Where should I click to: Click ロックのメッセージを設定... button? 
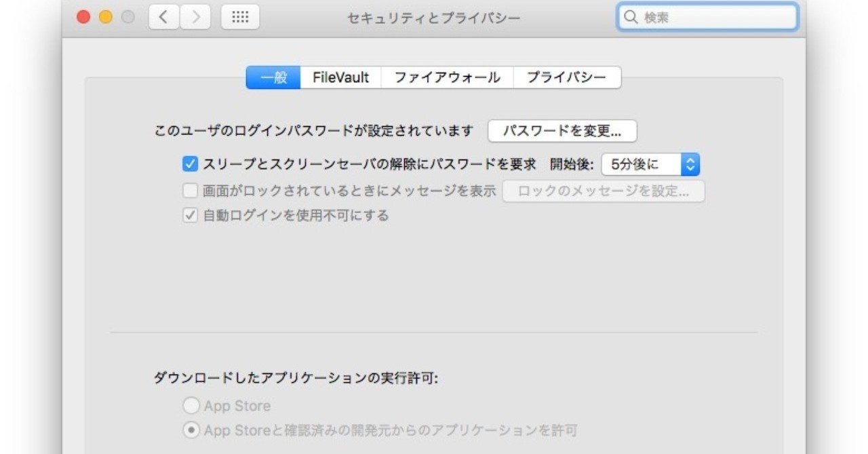pos(603,191)
